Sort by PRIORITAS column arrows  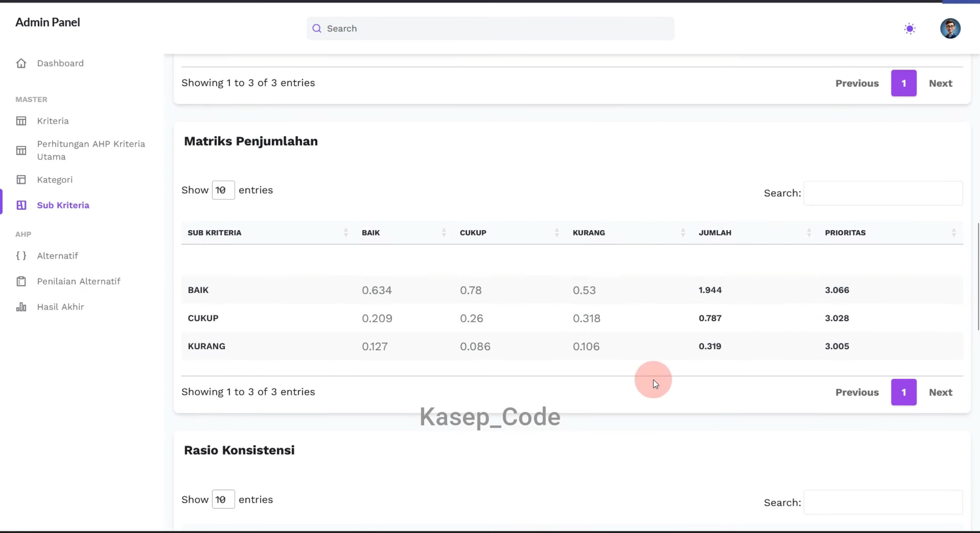click(954, 233)
